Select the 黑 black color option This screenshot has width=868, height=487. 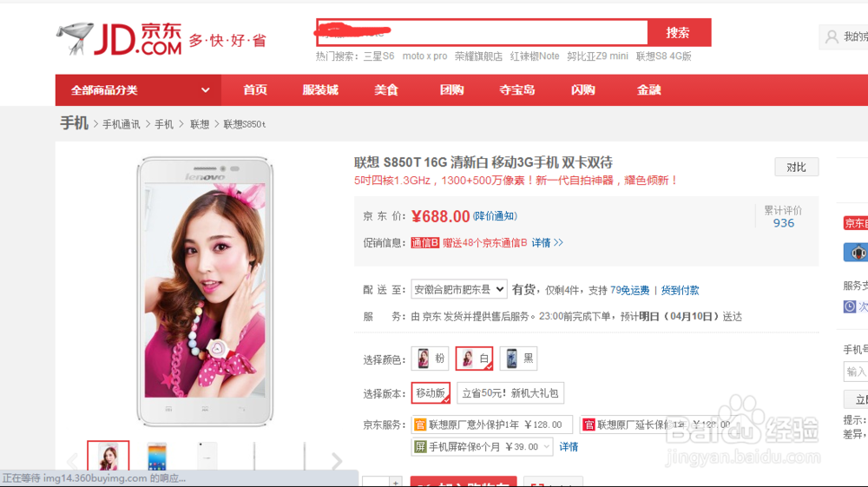tap(519, 359)
